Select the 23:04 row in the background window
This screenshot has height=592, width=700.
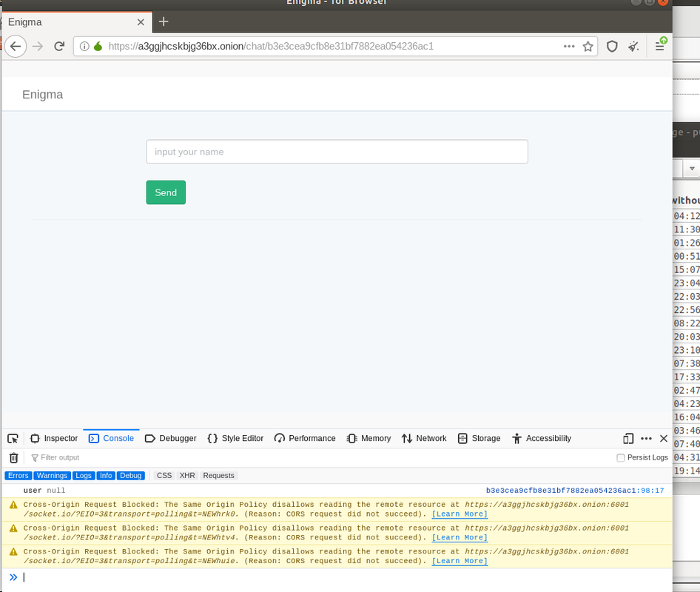click(687, 283)
